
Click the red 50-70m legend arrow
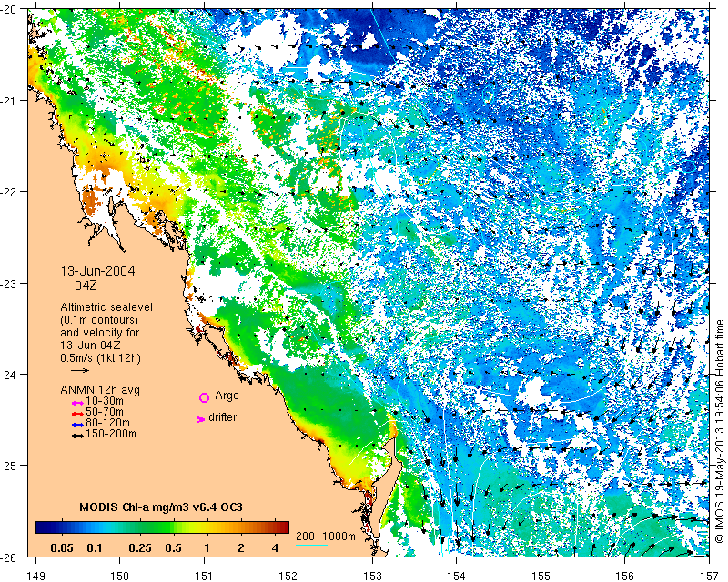[77, 414]
